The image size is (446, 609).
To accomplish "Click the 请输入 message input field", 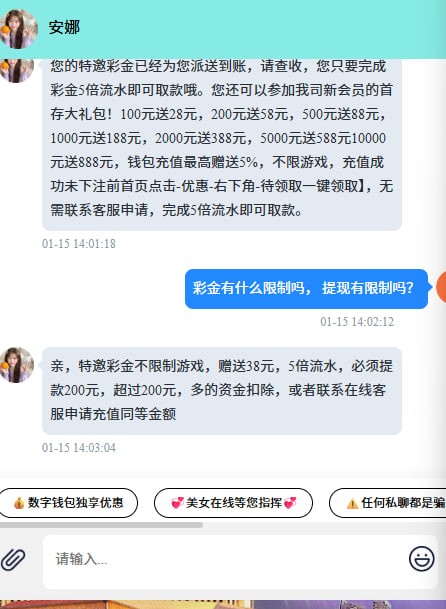I will tap(225, 560).
